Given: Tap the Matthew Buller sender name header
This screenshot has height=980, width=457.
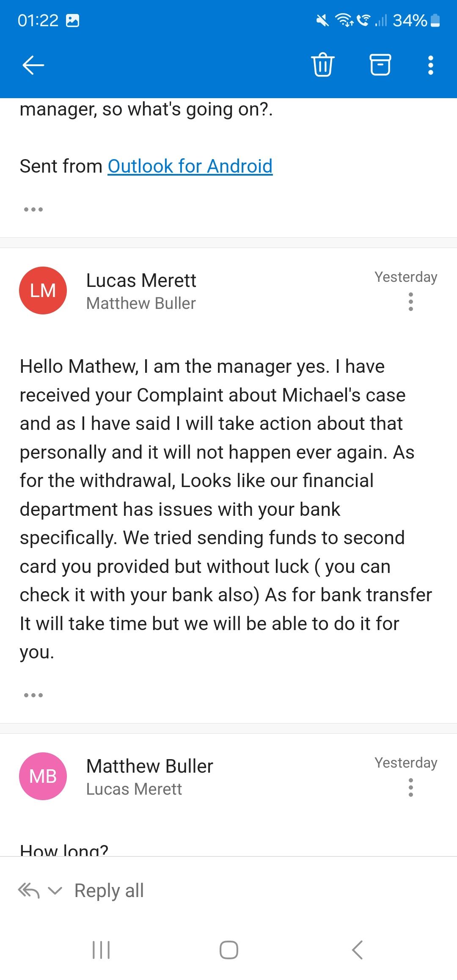Looking at the screenshot, I should 149,766.
